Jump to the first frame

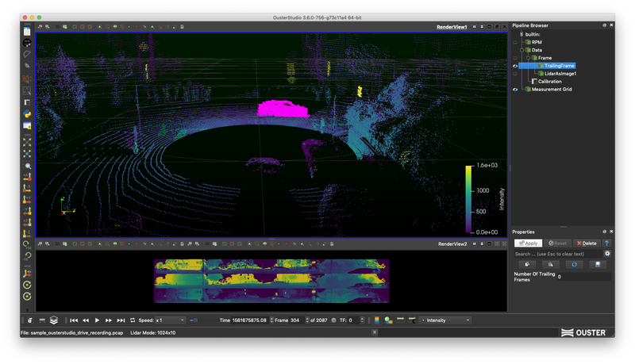[74, 320]
